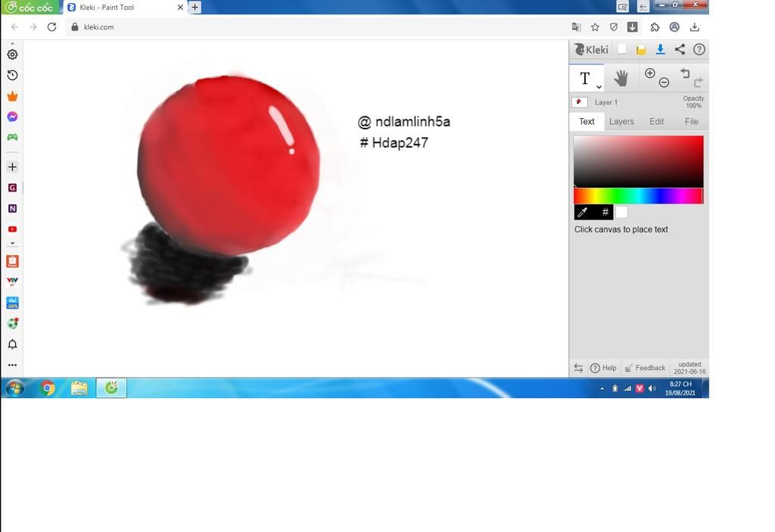Image resolution: width=775 pixels, height=532 pixels.
Task: Save the drawing using the download icon
Action: click(x=659, y=48)
